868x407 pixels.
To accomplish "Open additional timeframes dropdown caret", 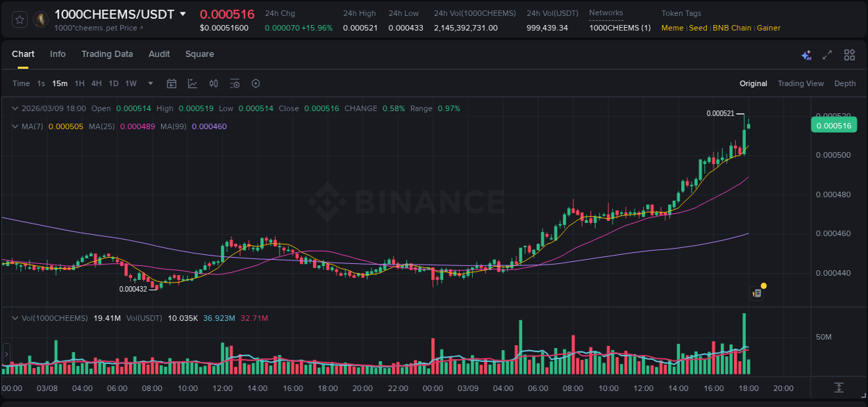I will tap(149, 83).
